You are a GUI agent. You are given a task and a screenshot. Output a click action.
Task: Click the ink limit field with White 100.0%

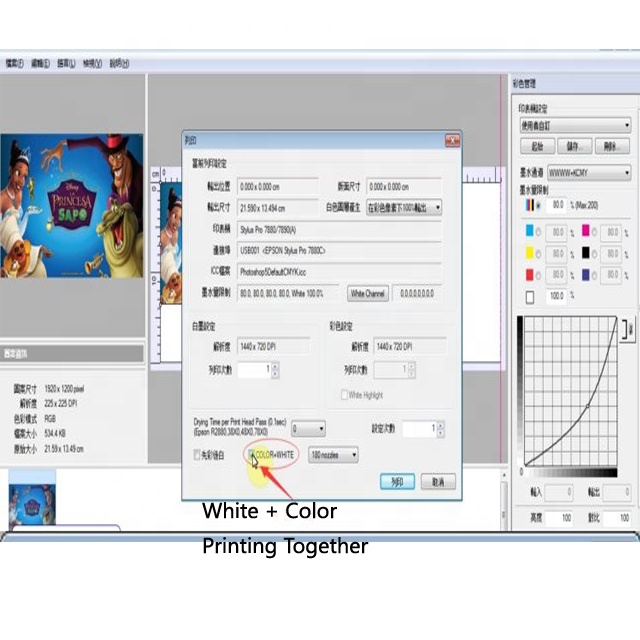[288, 293]
